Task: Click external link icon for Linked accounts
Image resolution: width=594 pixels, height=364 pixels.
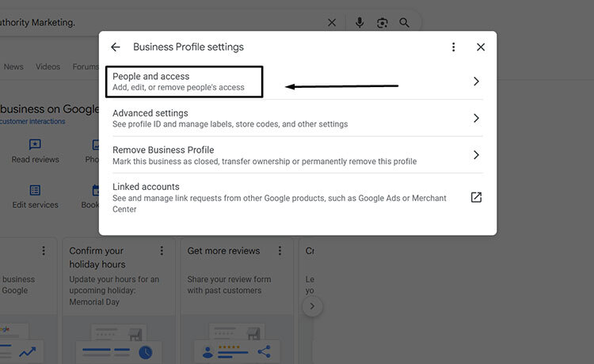Action: [x=476, y=197]
